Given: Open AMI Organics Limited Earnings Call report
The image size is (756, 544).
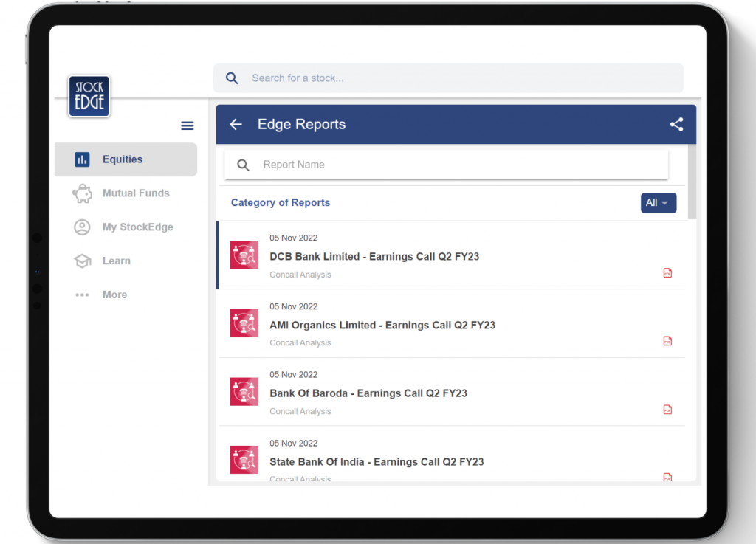Looking at the screenshot, I should [x=452, y=324].
